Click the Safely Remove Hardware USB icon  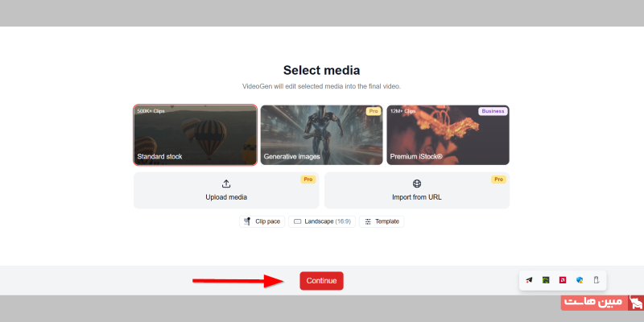[x=597, y=280]
